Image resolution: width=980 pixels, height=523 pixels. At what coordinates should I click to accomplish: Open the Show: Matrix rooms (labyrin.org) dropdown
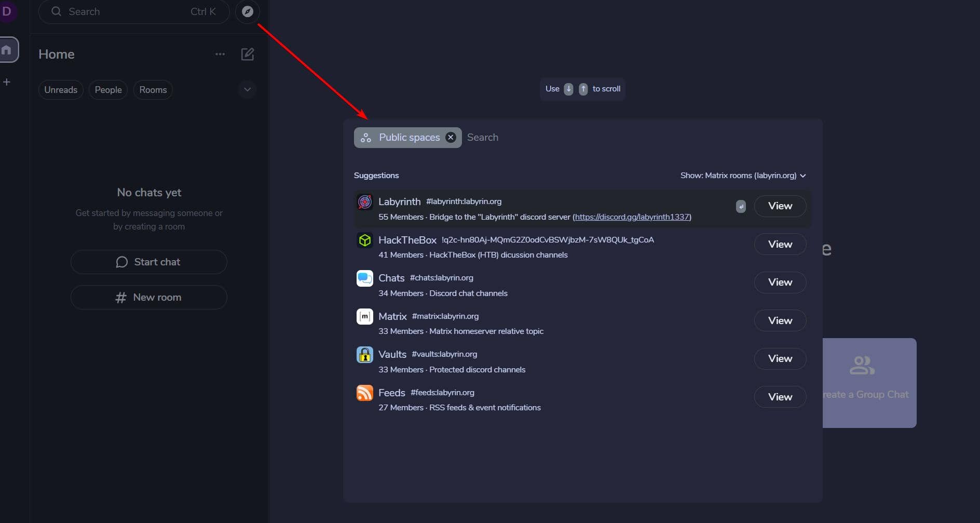(x=743, y=176)
